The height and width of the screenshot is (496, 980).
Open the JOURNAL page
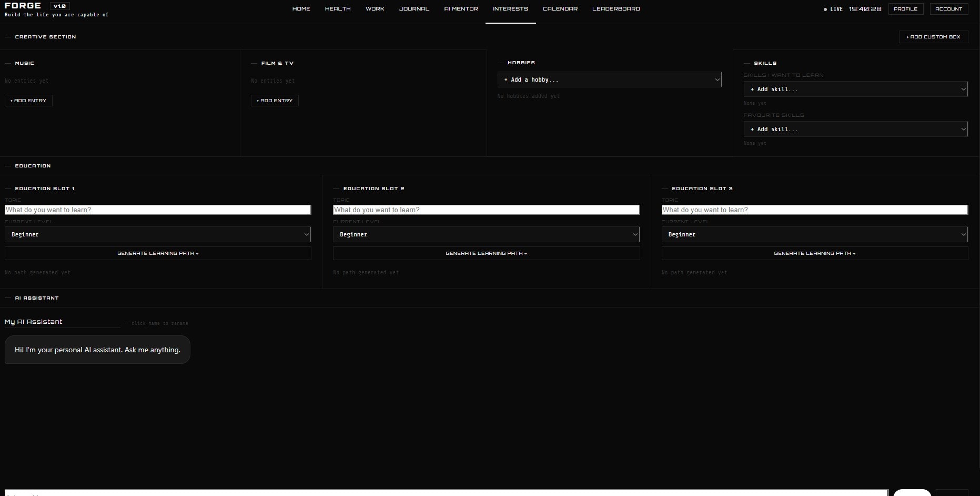[x=414, y=9]
